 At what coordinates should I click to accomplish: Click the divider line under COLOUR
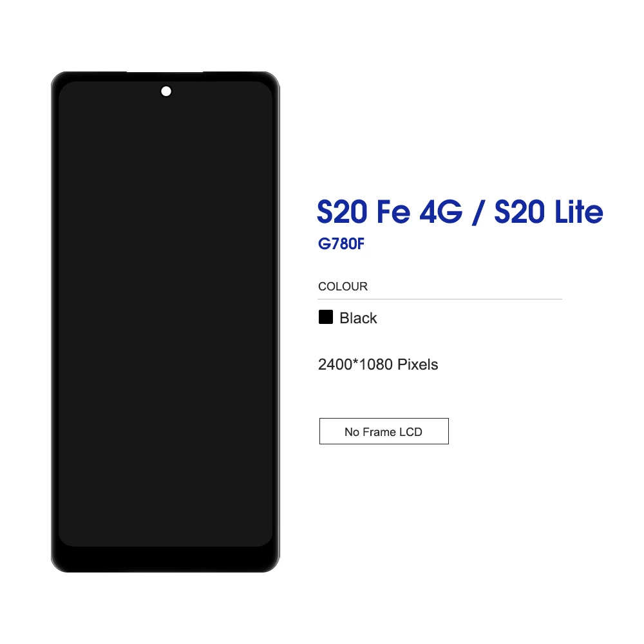[x=440, y=299]
